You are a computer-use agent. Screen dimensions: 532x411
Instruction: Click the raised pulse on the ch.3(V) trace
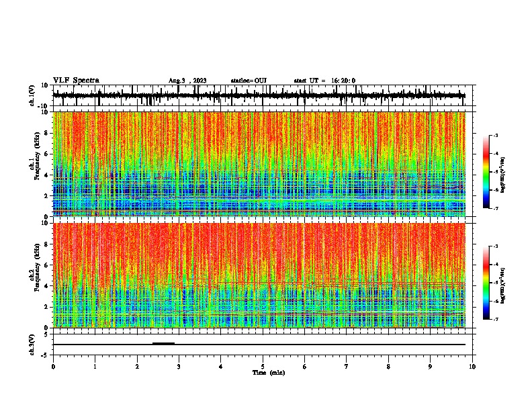(x=163, y=343)
